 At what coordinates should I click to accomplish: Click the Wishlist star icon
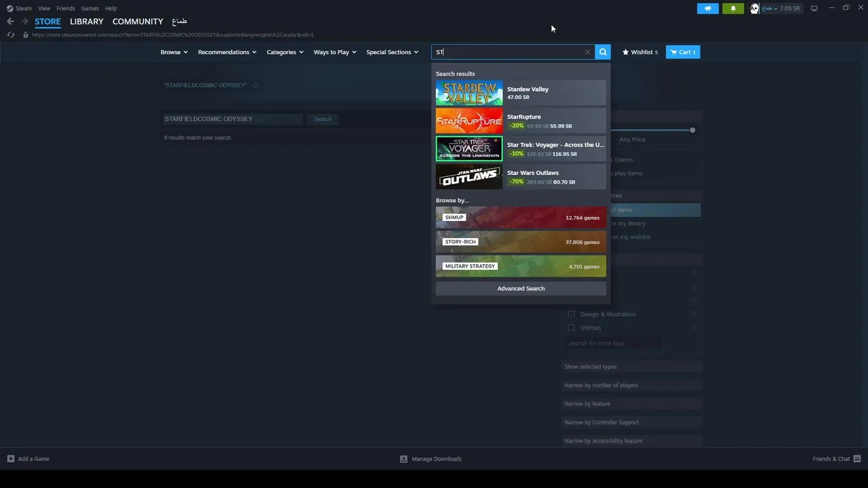click(625, 52)
